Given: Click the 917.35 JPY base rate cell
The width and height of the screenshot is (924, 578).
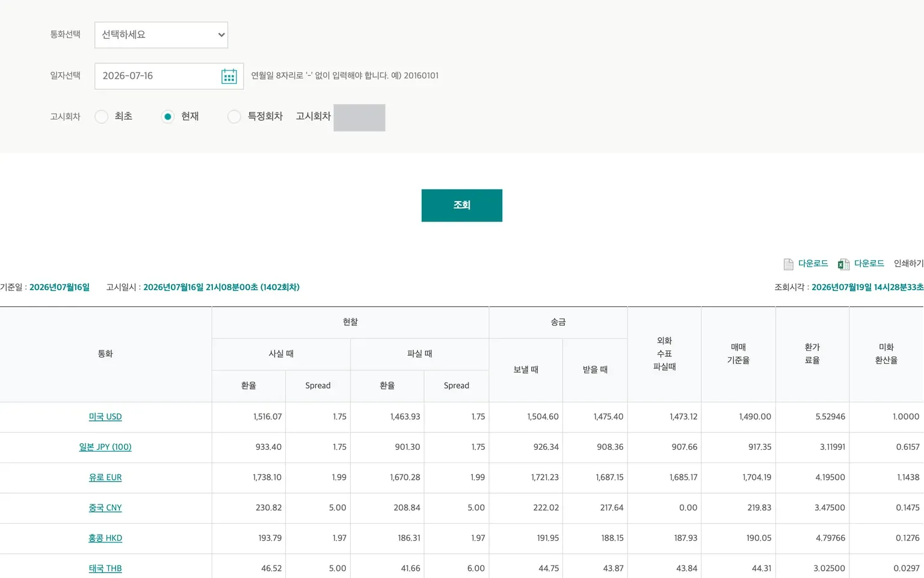Looking at the screenshot, I should point(738,447).
